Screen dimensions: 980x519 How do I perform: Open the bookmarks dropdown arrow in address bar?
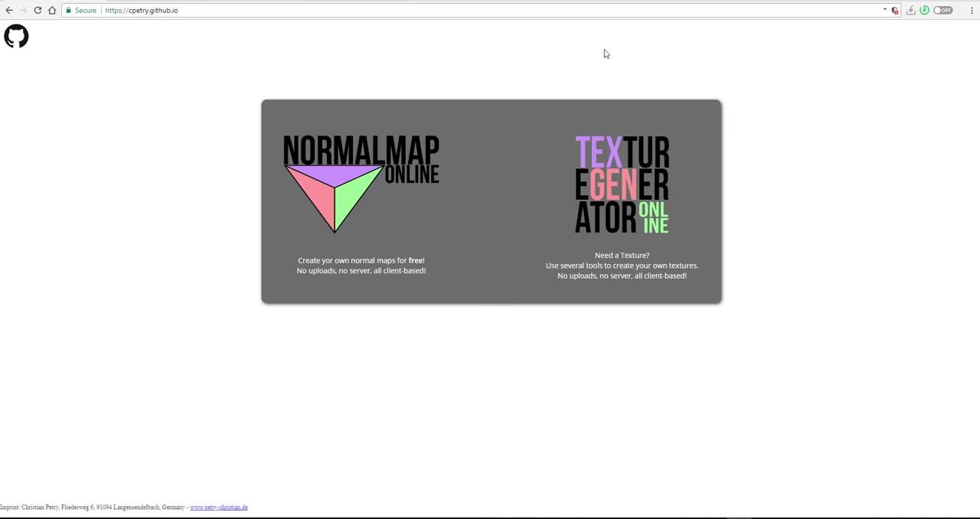pos(885,10)
